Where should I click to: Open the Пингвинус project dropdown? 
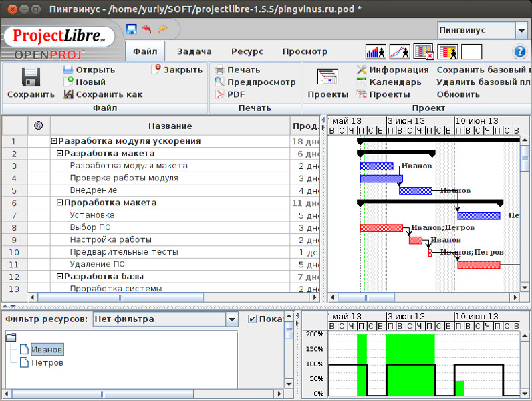521,31
